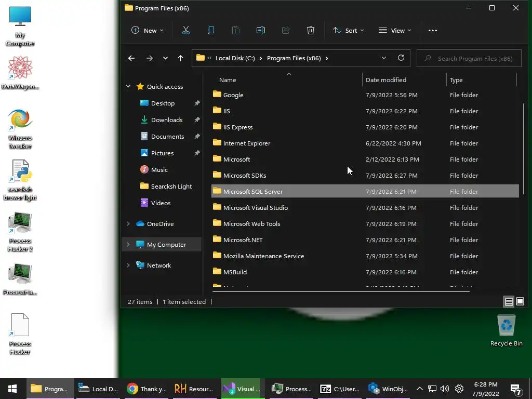This screenshot has width=532, height=399.
Task: Select Videos in navigation pane
Action: (161, 203)
